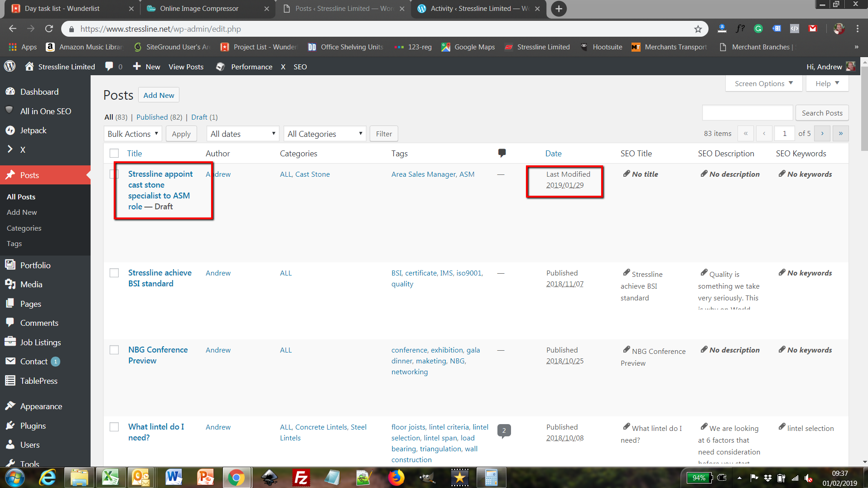Expand the All Categories filter dropdown

click(x=325, y=134)
